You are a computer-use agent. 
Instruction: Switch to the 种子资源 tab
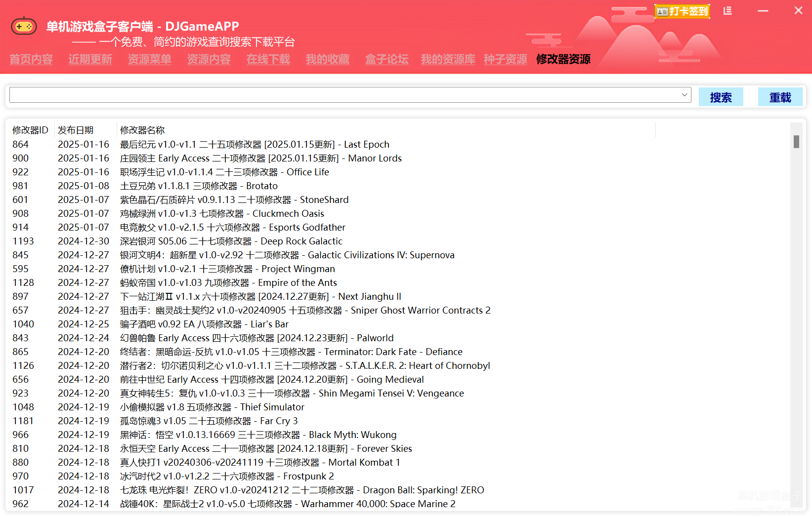click(506, 59)
